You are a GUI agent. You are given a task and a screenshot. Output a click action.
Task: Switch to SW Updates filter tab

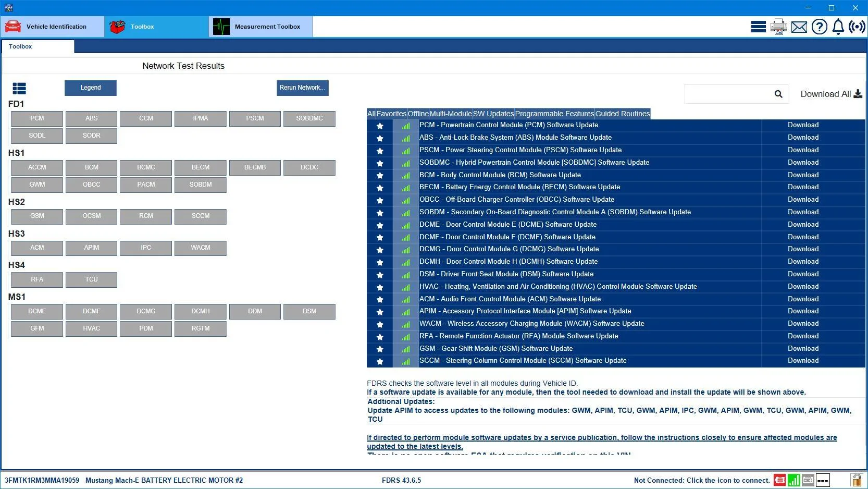click(493, 114)
